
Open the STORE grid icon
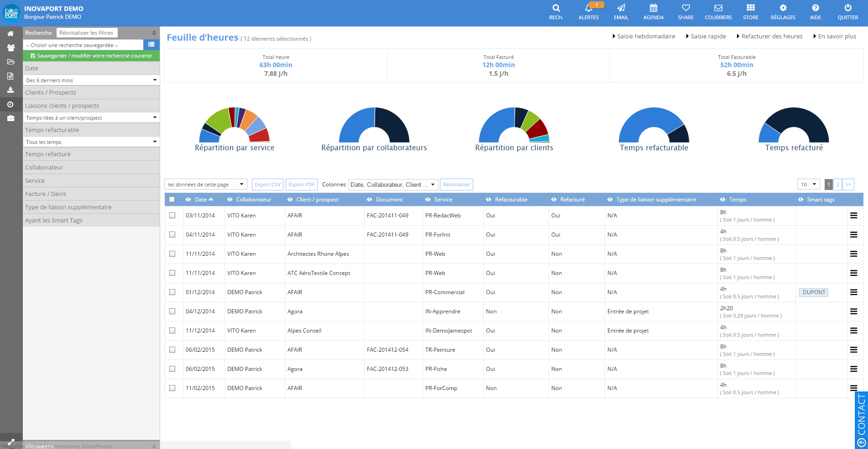click(751, 8)
